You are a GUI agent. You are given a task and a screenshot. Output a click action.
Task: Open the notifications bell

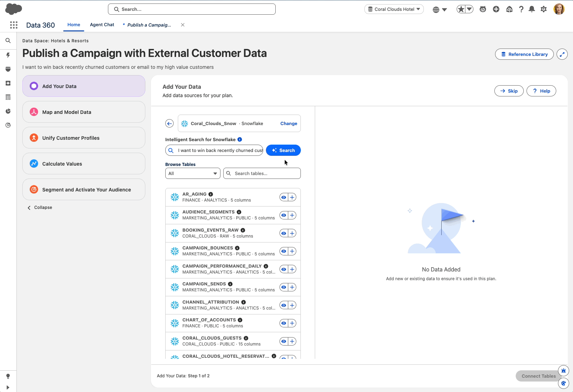(532, 9)
